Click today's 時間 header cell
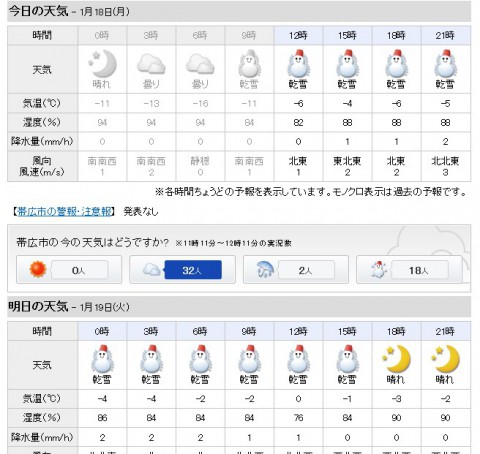 (42, 35)
